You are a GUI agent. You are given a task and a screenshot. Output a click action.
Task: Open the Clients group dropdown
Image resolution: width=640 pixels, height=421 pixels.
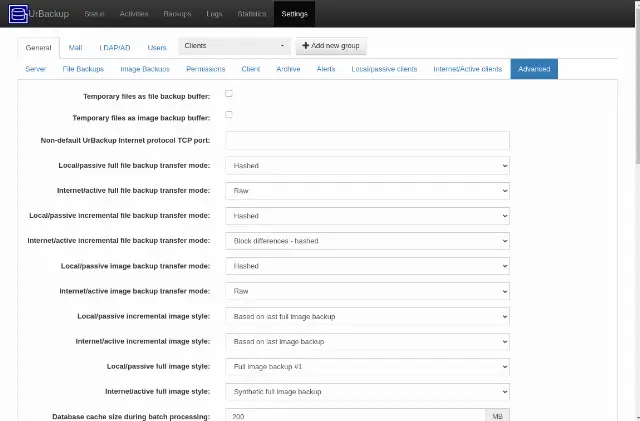tap(234, 46)
